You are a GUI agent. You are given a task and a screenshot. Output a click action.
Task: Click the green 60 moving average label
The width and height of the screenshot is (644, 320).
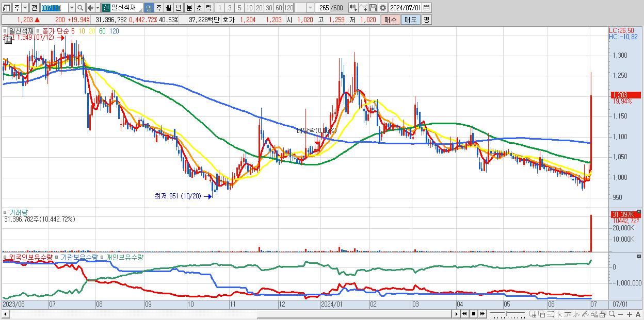[102, 31]
